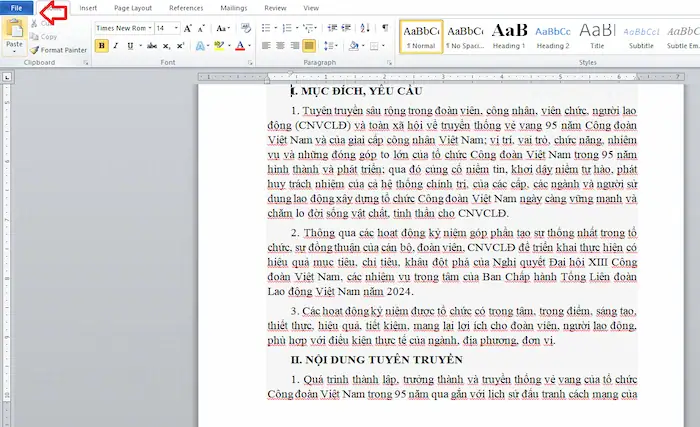Toggle Bold formatting
The width and height of the screenshot is (700, 427).
[x=102, y=46]
